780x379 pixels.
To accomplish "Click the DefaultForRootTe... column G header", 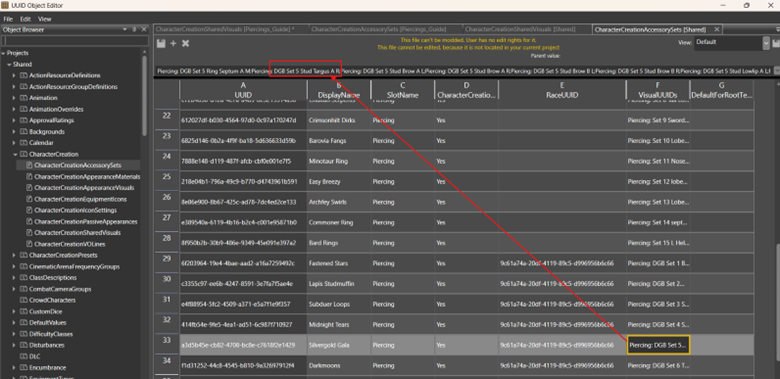I will [x=722, y=90].
